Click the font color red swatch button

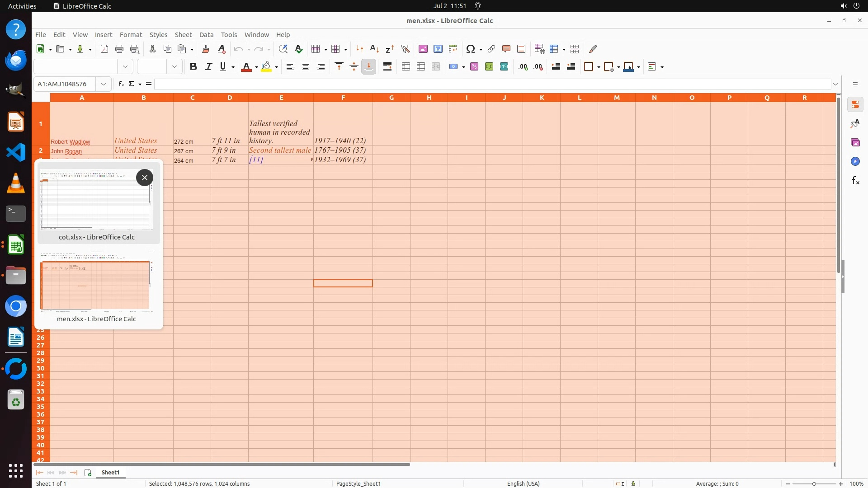[x=246, y=67]
